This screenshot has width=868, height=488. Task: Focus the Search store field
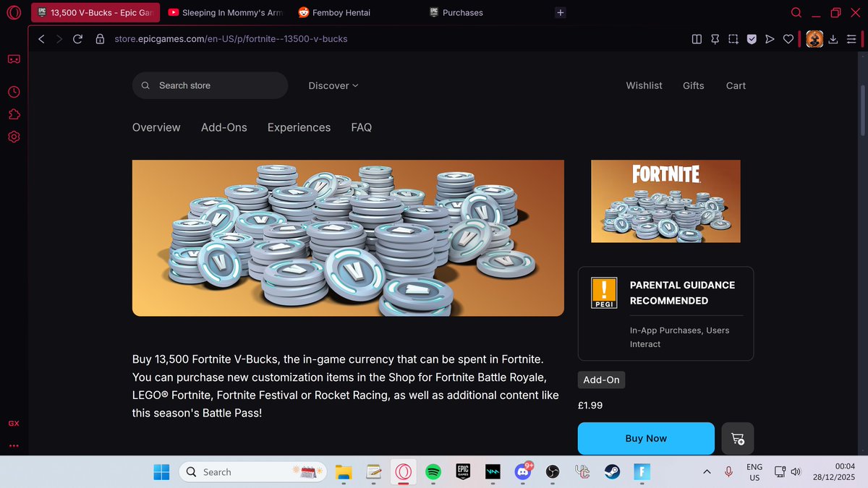[x=210, y=85]
